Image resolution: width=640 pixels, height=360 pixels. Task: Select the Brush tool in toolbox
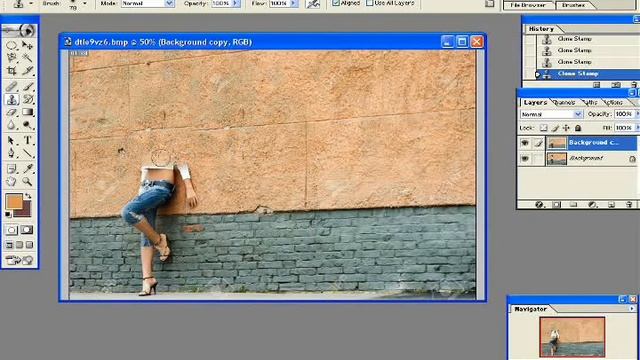coord(27,87)
